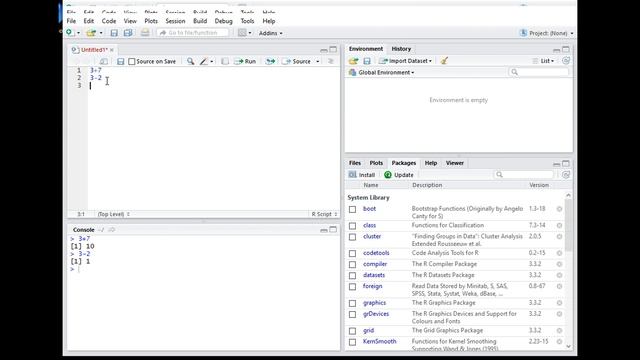Re-run previous code region icon
This screenshot has height=360, width=640.
coord(270,61)
